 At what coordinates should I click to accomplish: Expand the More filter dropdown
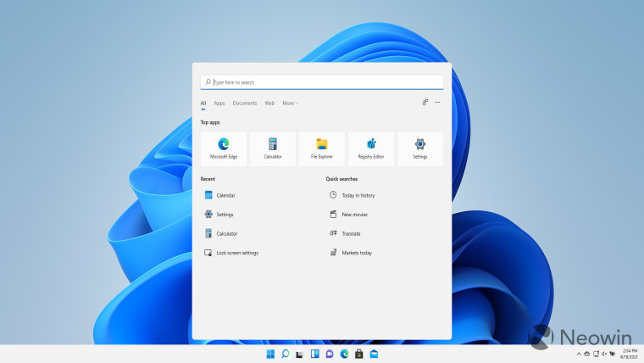coord(290,103)
